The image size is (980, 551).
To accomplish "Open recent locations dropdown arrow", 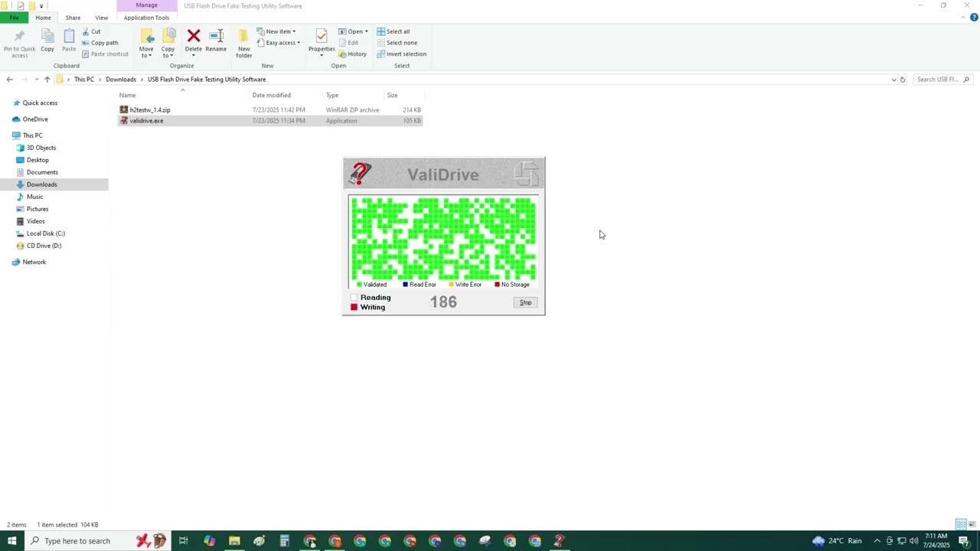I will [x=36, y=80].
